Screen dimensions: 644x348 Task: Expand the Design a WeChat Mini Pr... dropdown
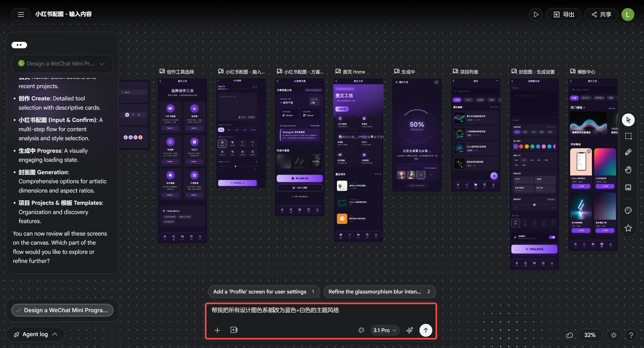[x=62, y=64]
